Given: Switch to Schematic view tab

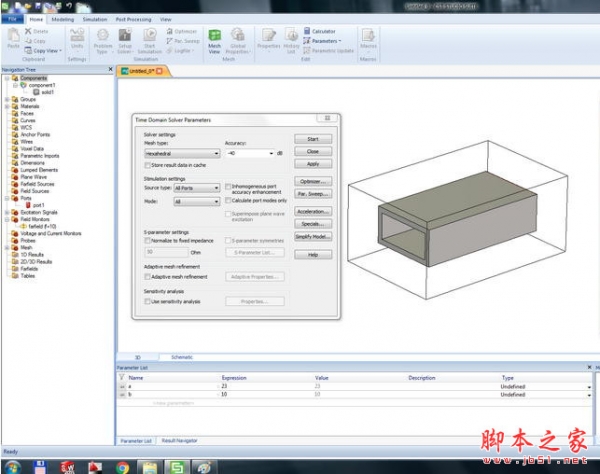Looking at the screenshot, I should (x=182, y=357).
